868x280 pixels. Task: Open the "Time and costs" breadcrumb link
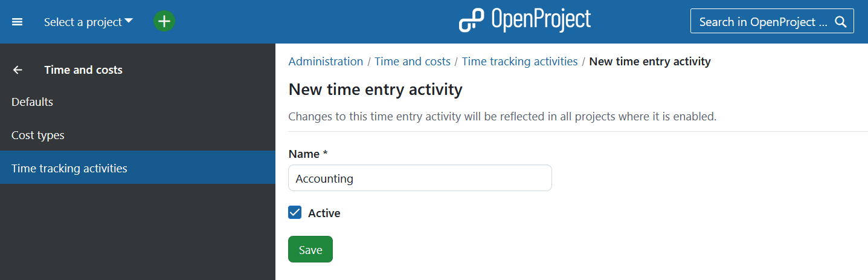click(x=413, y=62)
